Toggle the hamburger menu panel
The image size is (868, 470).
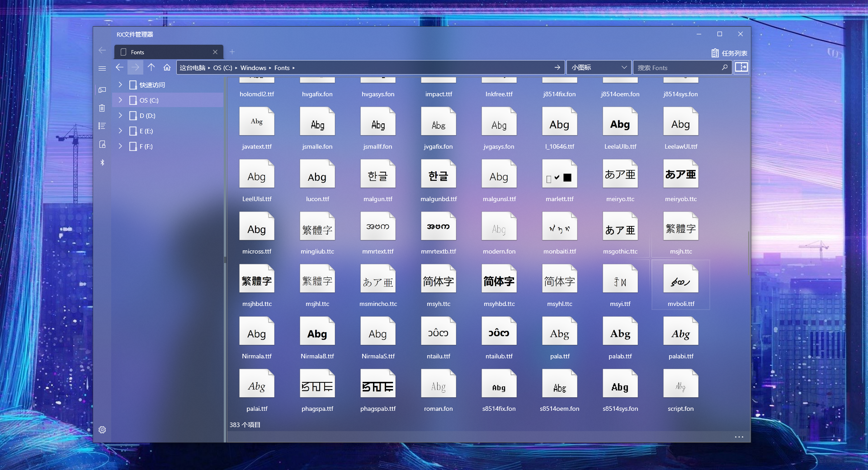pos(102,68)
